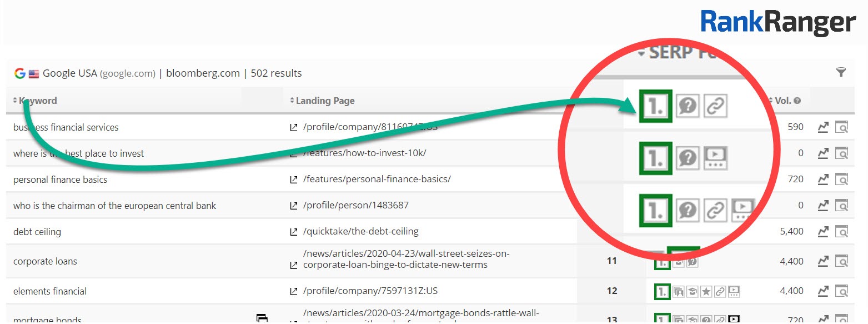
Task: Click the scholar cap icon in elements financial row
Action: 693,291
